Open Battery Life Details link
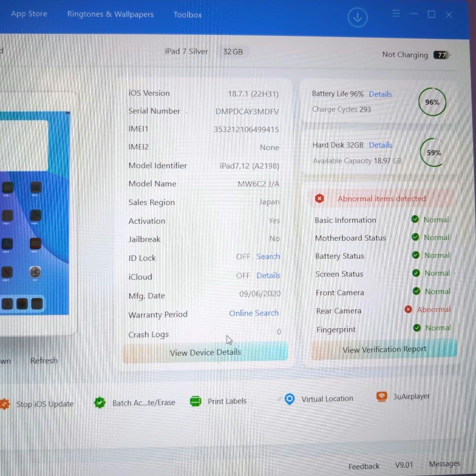Viewport: 476px width, 476px height. (380, 94)
